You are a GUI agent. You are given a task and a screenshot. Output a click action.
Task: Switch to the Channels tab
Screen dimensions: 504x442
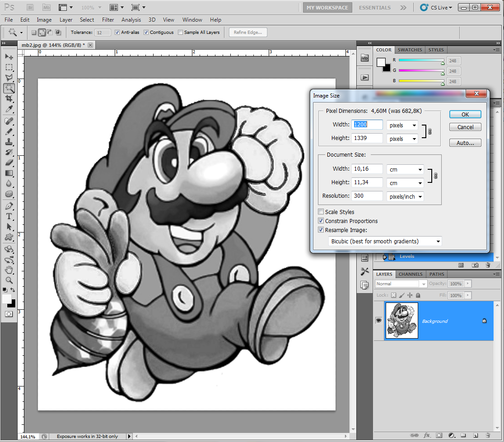pos(411,274)
